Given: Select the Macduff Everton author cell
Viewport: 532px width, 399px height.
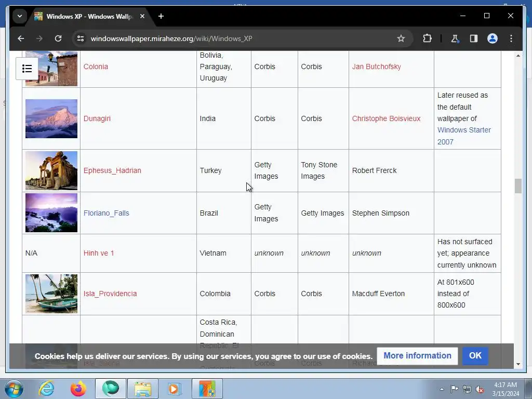Looking at the screenshot, I should click(391, 294).
